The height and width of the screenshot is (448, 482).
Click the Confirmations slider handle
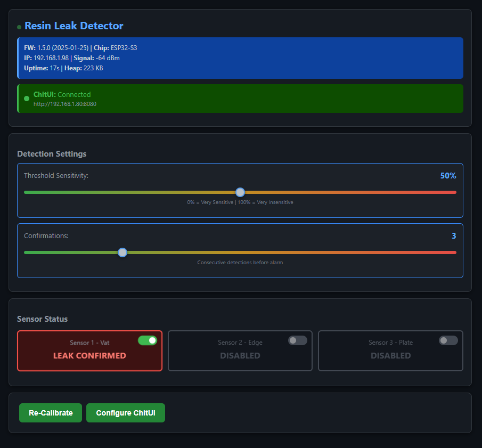click(x=122, y=252)
